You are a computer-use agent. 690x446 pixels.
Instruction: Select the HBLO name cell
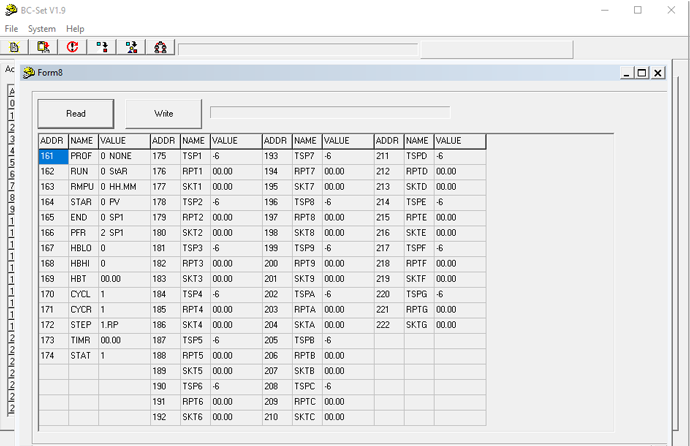tap(83, 248)
